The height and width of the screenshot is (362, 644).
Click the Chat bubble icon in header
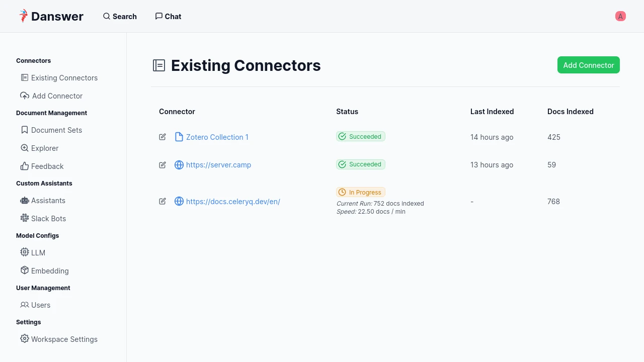159,16
